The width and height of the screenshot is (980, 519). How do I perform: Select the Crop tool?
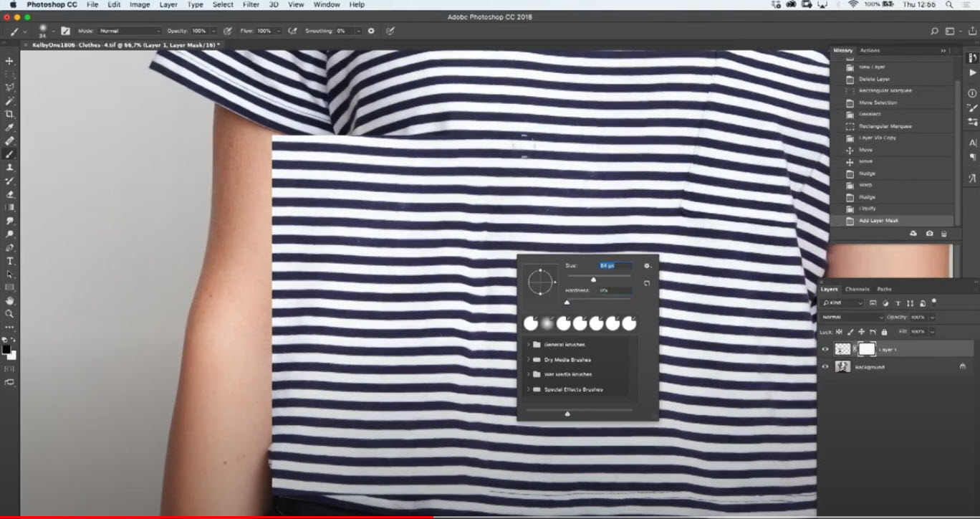[9, 114]
